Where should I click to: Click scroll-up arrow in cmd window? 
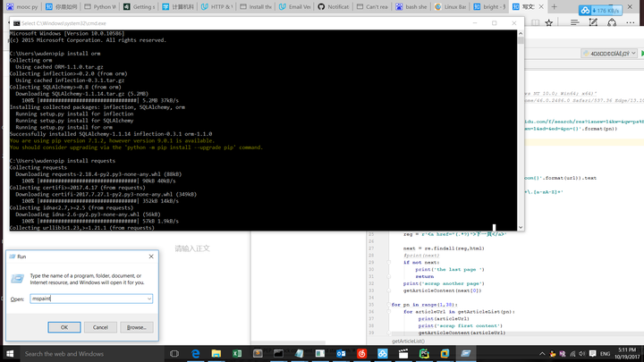click(521, 33)
